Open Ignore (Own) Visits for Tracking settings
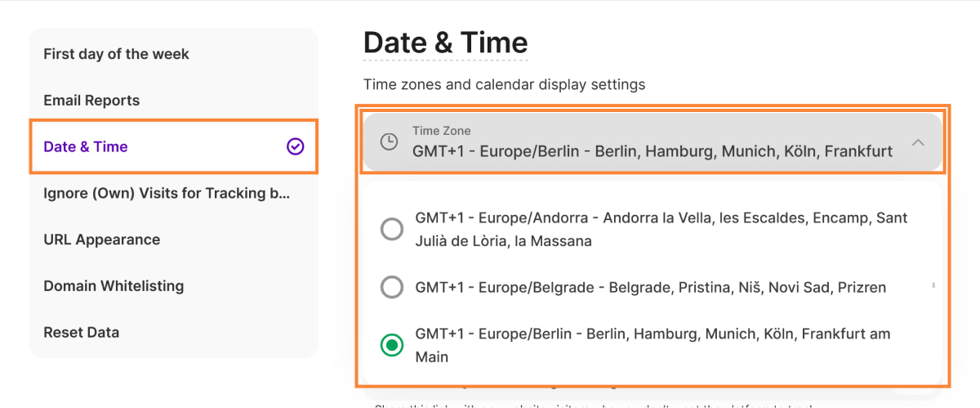The width and height of the screenshot is (980, 408). (167, 193)
